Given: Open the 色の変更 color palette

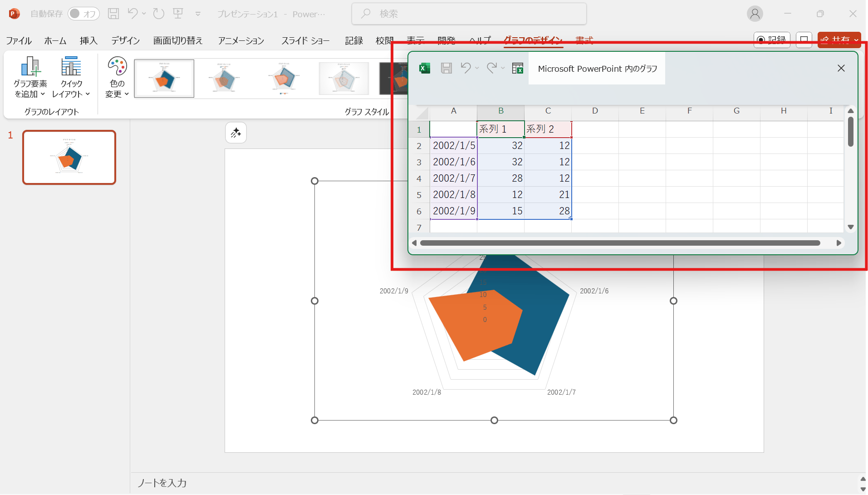Looking at the screenshot, I should [x=117, y=77].
